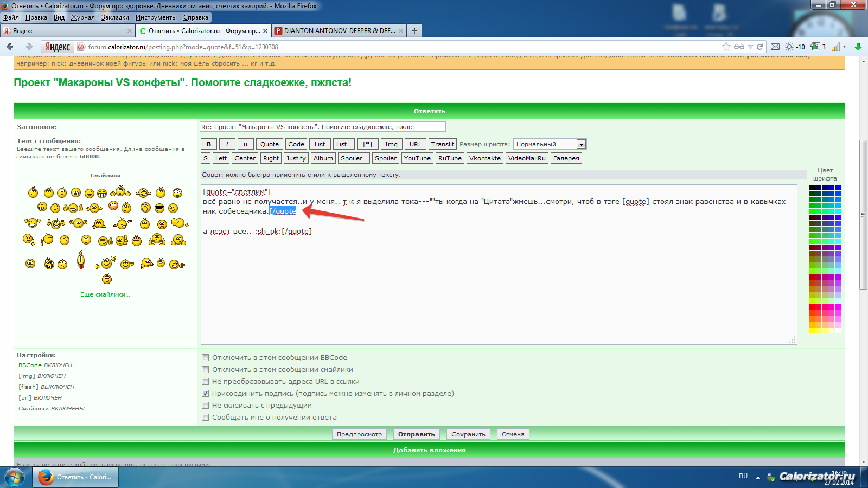
Task: Click the Translit button
Action: (x=443, y=144)
